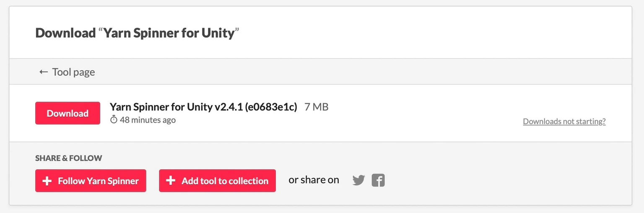Viewport: 644px width, 213px height.
Task: Share the tool on Facebook
Action: point(378,180)
